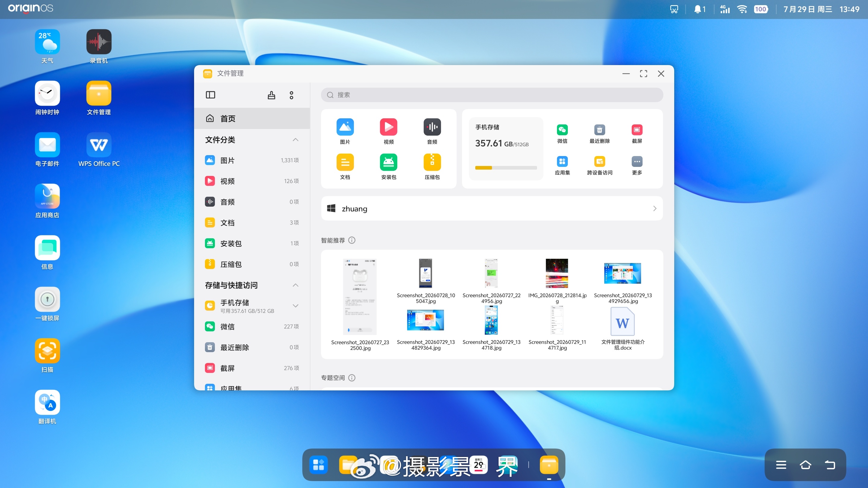Open the One-key Lock Screen desktop icon

[x=47, y=304]
